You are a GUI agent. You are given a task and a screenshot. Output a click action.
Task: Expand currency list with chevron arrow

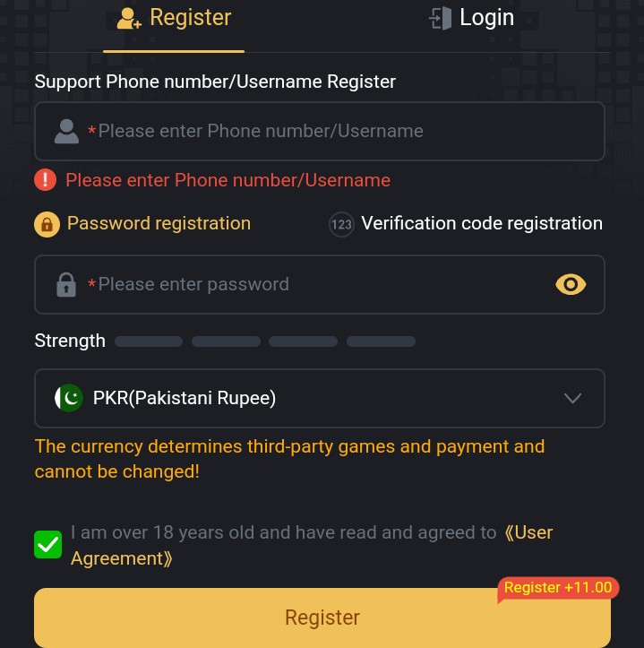coord(573,398)
